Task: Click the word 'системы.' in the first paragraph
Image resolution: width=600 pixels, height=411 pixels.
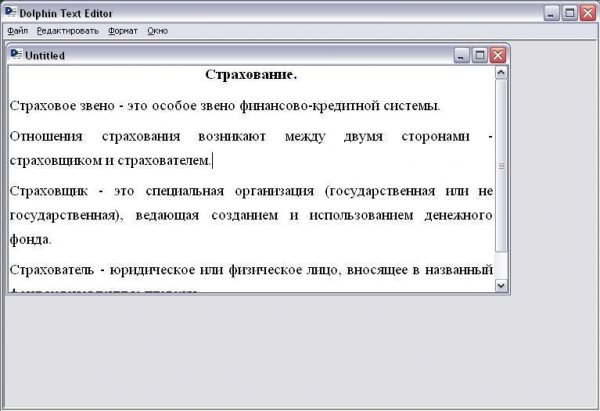Action: (412, 106)
